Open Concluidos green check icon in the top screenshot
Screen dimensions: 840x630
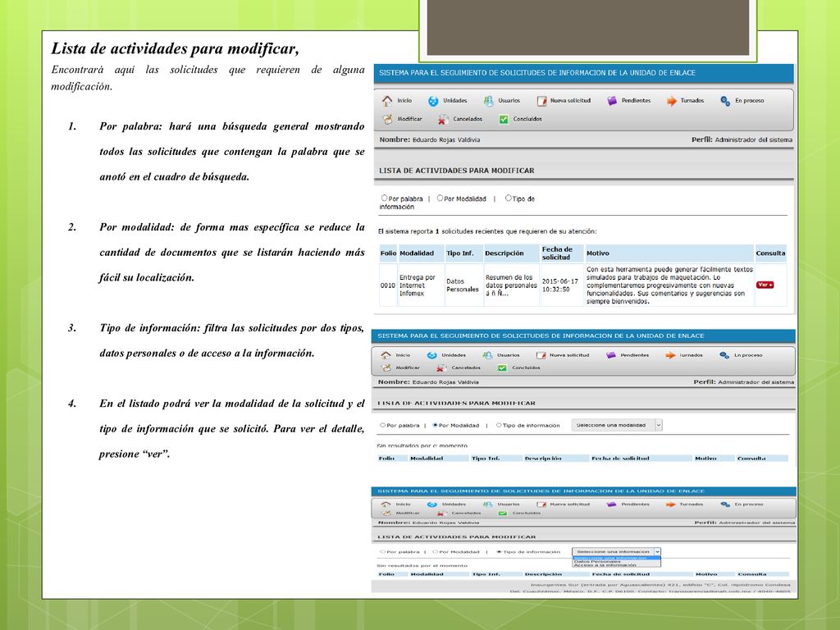coord(504,120)
